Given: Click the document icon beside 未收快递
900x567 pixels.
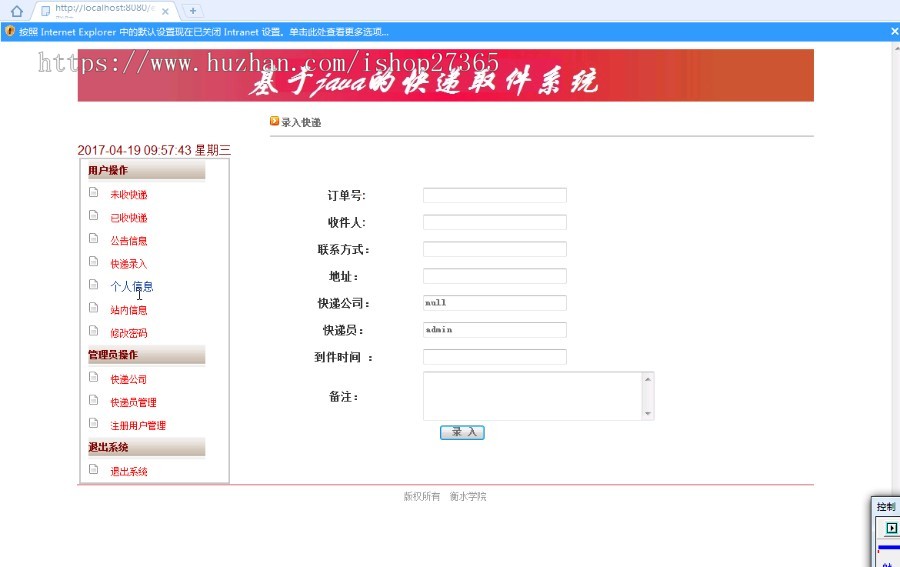Looking at the screenshot, I should [x=94, y=192].
